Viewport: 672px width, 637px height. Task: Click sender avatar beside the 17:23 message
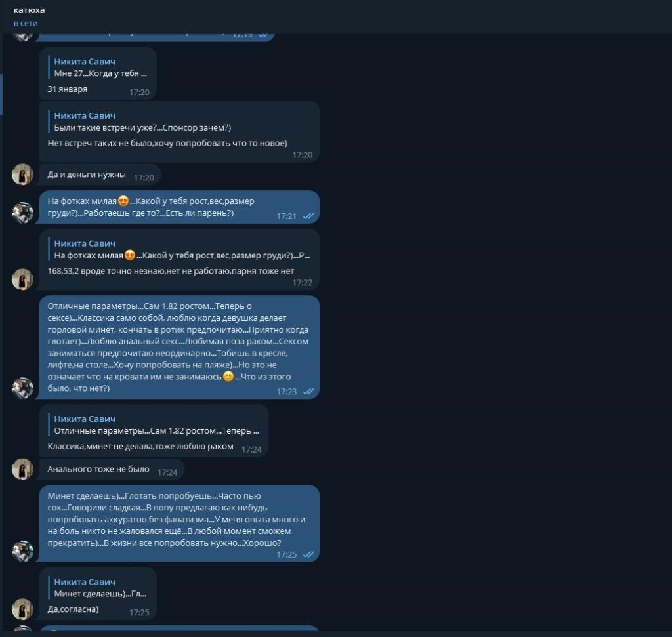pyautogui.click(x=22, y=388)
